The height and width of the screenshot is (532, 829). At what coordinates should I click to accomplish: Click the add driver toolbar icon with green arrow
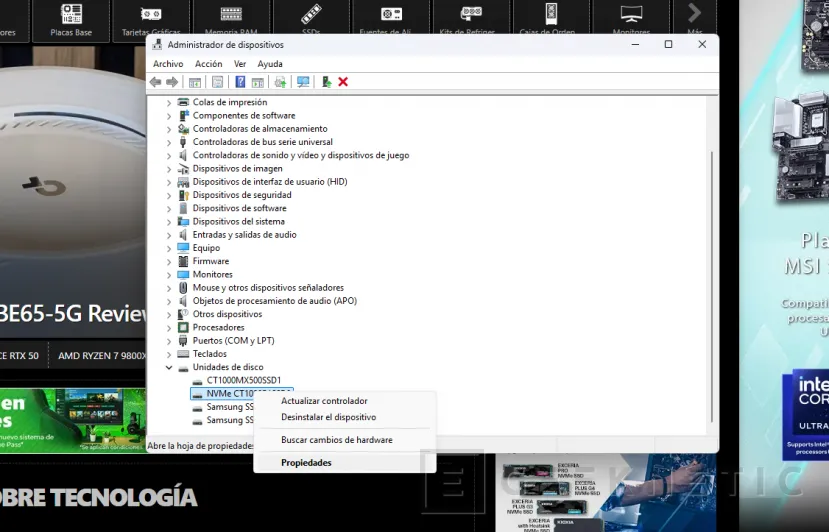click(326, 82)
